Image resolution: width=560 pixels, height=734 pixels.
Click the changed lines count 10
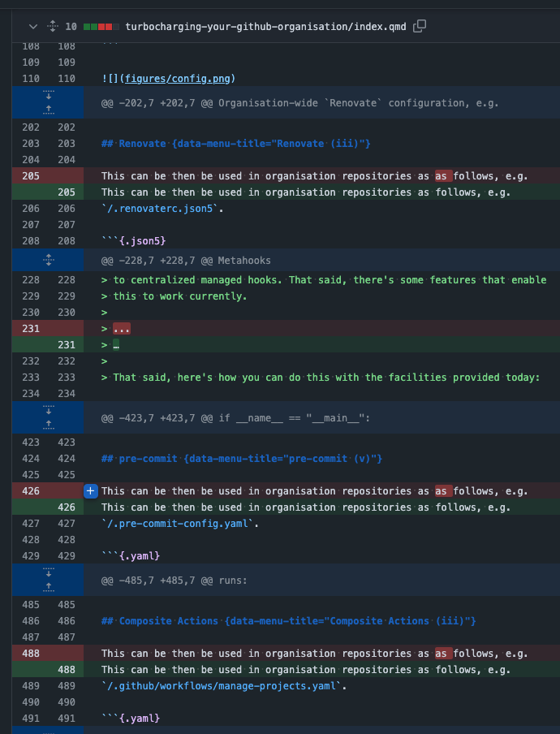(x=71, y=27)
